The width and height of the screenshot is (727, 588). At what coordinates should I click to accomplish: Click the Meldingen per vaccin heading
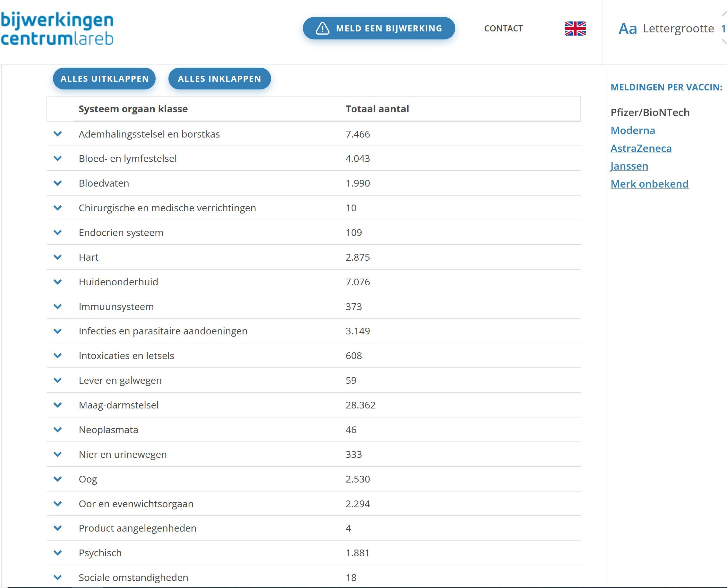[666, 87]
